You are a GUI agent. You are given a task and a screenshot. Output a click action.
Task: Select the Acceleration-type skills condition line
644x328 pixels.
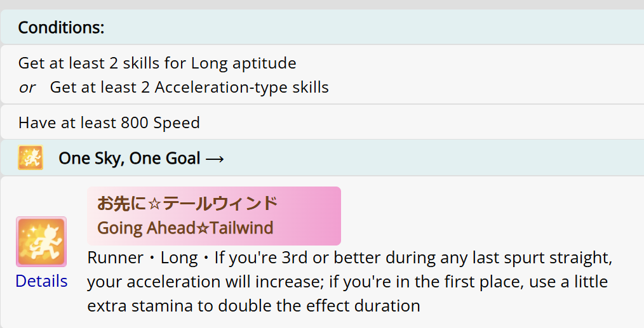pos(189,88)
